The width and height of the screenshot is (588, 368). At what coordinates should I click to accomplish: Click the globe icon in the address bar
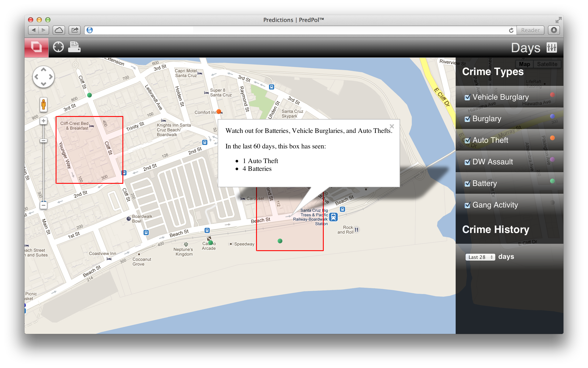coord(90,30)
